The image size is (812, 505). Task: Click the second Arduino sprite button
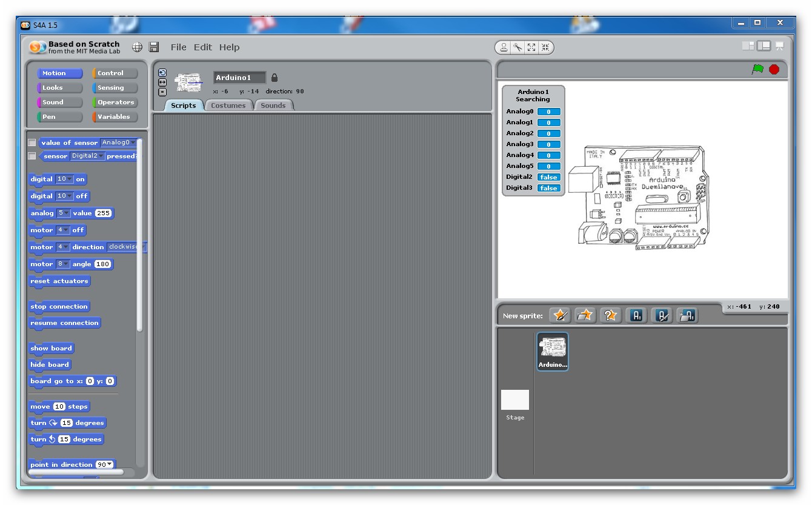click(662, 315)
